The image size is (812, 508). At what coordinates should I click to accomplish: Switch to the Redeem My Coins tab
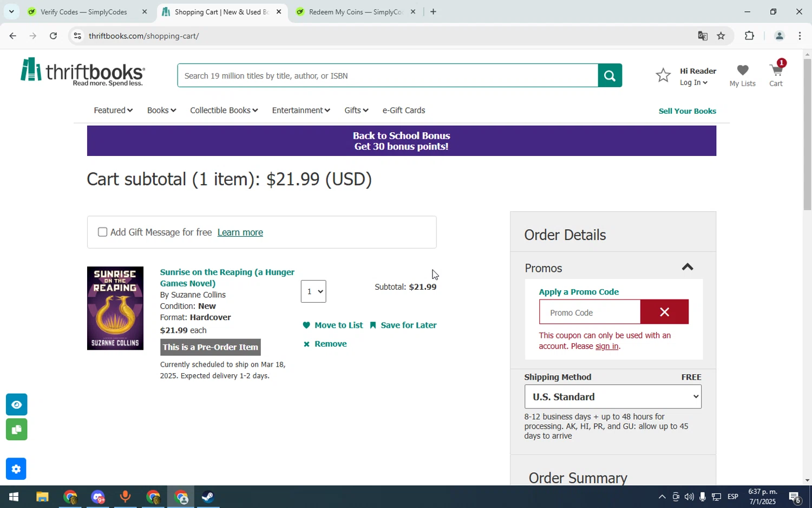pos(352,12)
